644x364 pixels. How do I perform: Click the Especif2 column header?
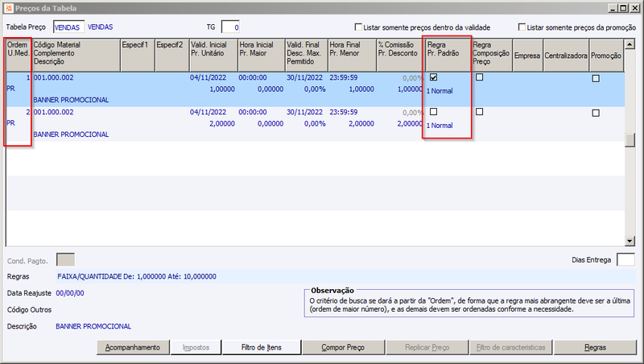click(172, 56)
